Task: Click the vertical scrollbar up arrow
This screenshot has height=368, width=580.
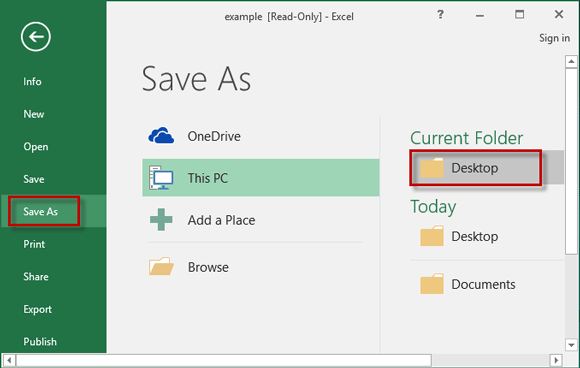Action: point(571,61)
